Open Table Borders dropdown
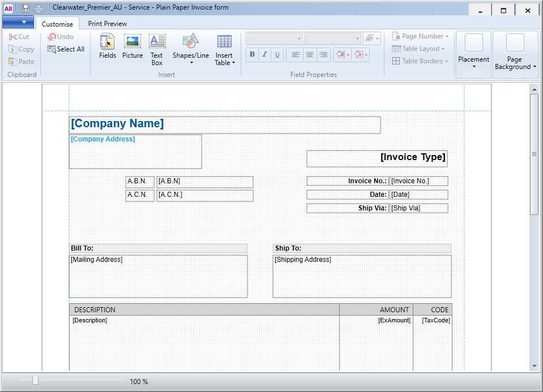The image size is (543, 392). [x=420, y=61]
